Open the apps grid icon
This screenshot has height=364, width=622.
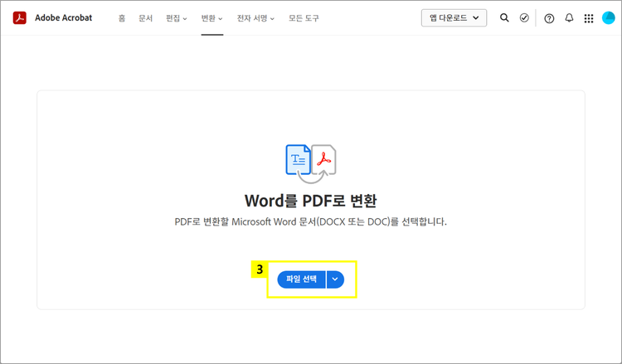(589, 18)
